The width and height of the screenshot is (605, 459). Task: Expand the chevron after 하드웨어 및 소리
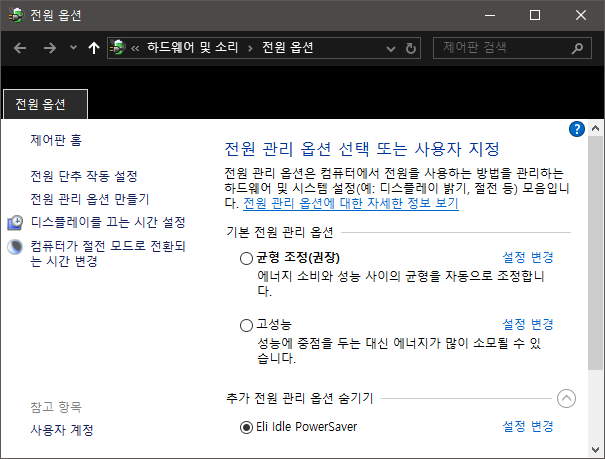click(x=250, y=48)
